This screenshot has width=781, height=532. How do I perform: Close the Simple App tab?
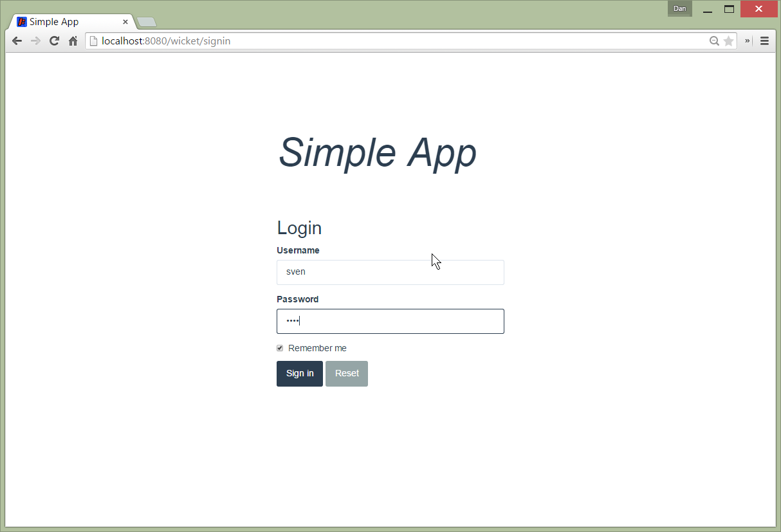click(125, 22)
